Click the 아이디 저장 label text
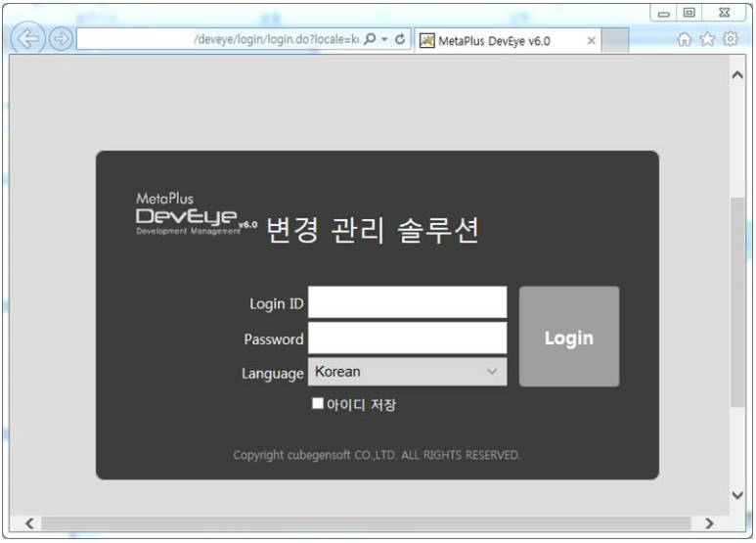The image size is (756, 543). click(362, 405)
